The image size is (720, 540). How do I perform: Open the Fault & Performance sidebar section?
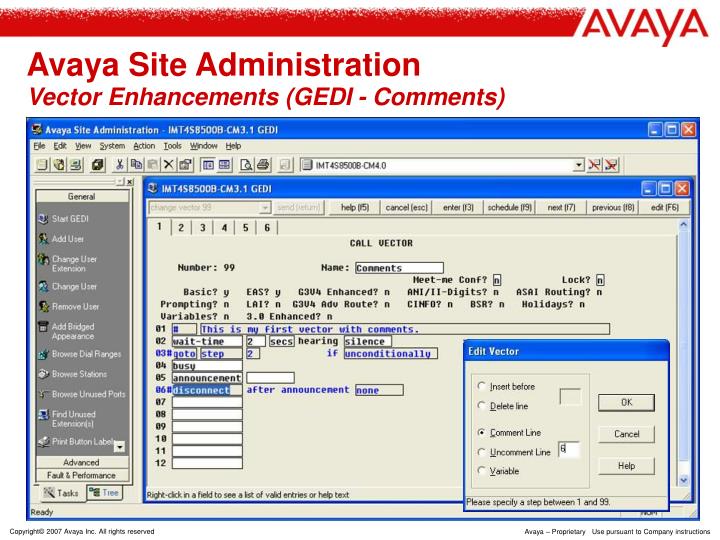[x=82, y=475]
